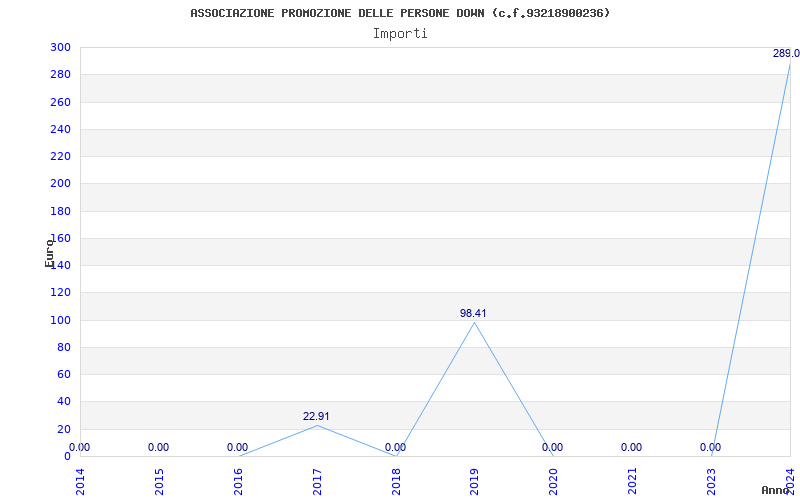Select the 0.00 value above year 2018
800x500 pixels.
[x=395, y=447]
